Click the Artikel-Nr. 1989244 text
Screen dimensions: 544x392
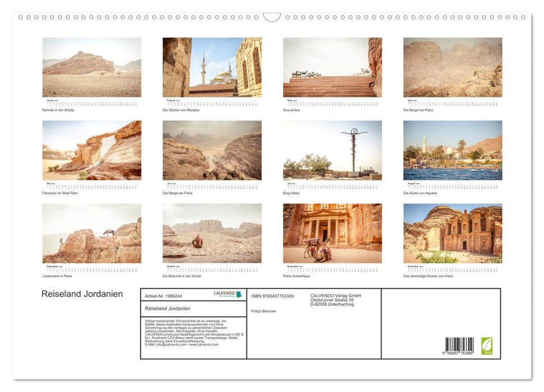(163, 296)
